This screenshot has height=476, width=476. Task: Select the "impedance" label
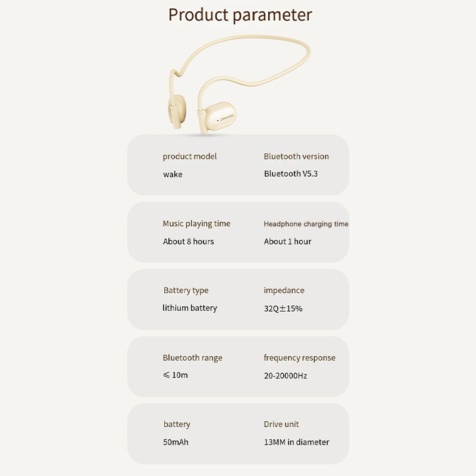284,290
